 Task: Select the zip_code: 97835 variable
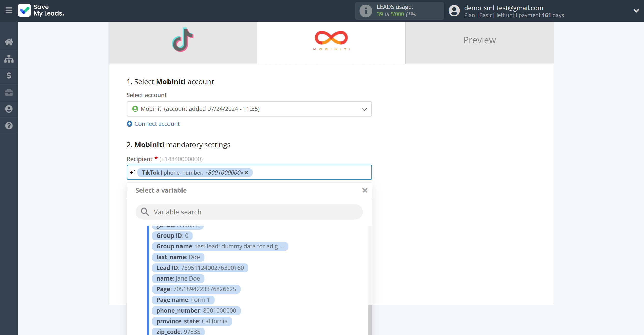click(178, 331)
